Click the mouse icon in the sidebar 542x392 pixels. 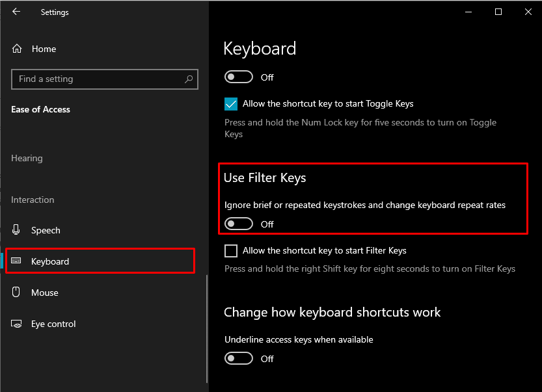click(x=16, y=292)
